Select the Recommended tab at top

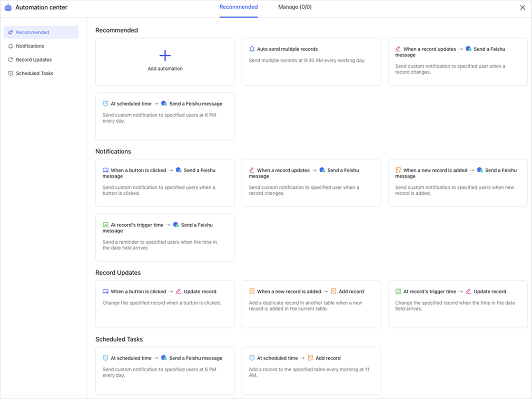[239, 7]
